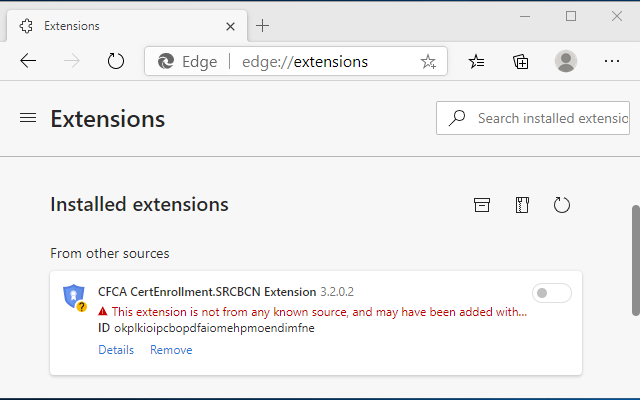640x400 pixels.
Task: Click the Refresh page icon
Action: point(116,61)
